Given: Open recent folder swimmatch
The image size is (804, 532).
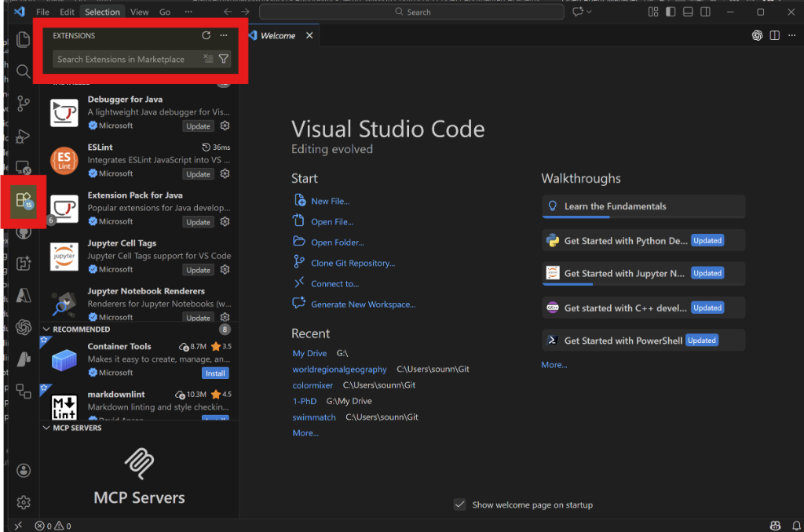Looking at the screenshot, I should (x=314, y=417).
